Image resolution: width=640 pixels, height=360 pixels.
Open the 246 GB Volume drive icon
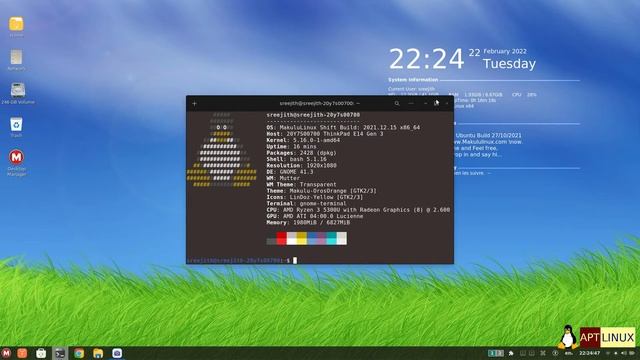(18, 93)
